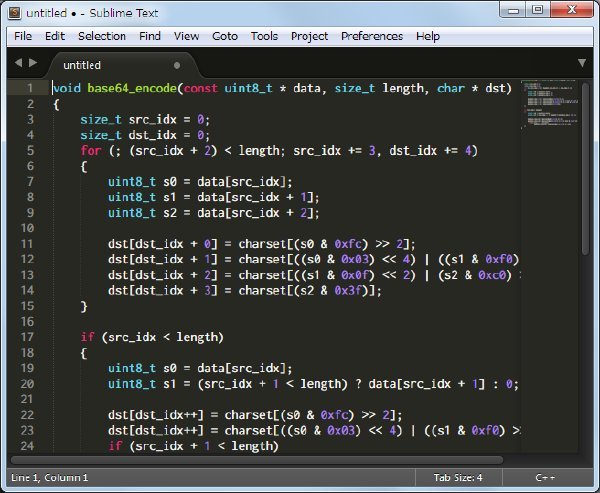Click the previous tab left arrow

pos(18,63)
